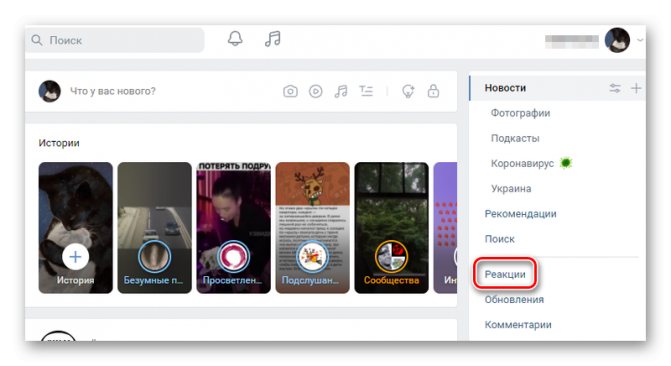Open the Фотографии section

point(520,113)
